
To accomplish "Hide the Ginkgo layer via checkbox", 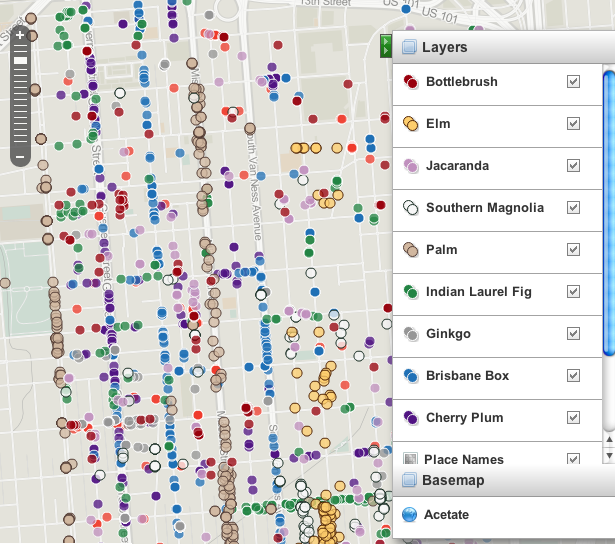I will tap(573, 334).
